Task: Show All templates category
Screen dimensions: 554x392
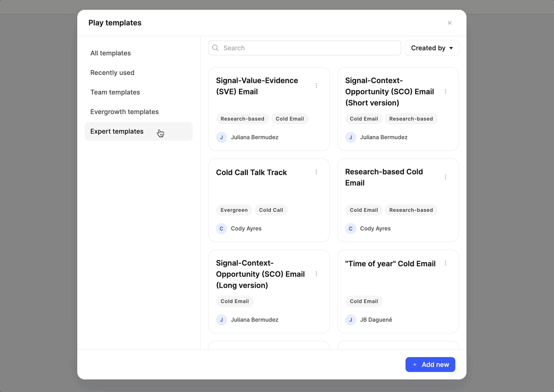Action: point(110,53)
